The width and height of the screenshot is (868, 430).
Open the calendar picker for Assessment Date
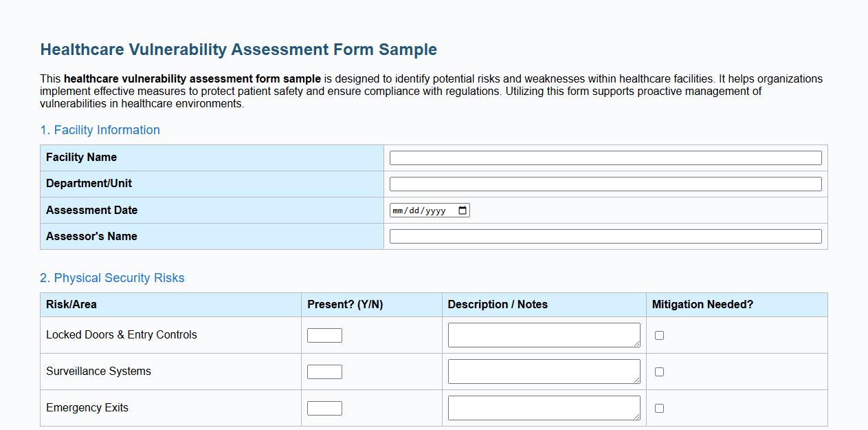(x=463, y=210)
